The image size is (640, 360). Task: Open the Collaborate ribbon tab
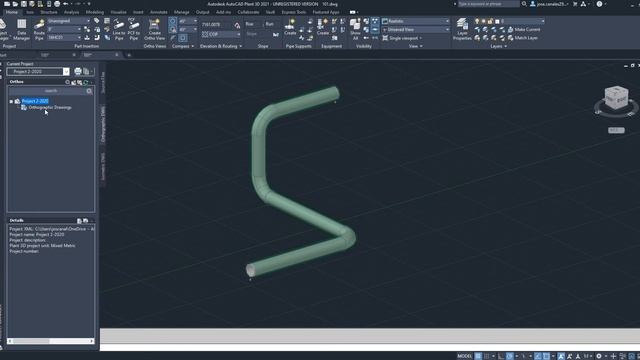[x=248, y=12]
